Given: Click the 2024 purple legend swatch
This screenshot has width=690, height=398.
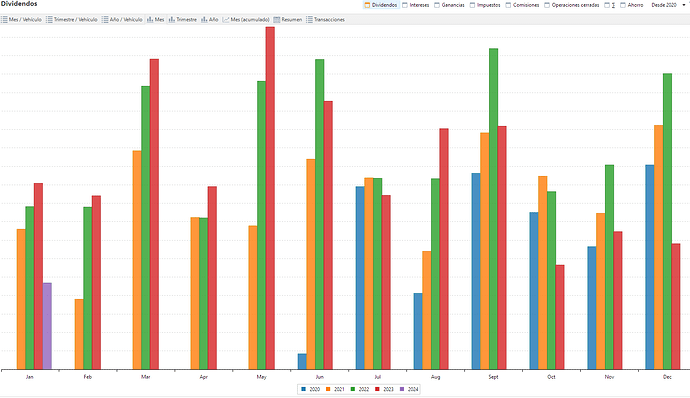Looking at the screenshot, I should [x=402, y=389].
